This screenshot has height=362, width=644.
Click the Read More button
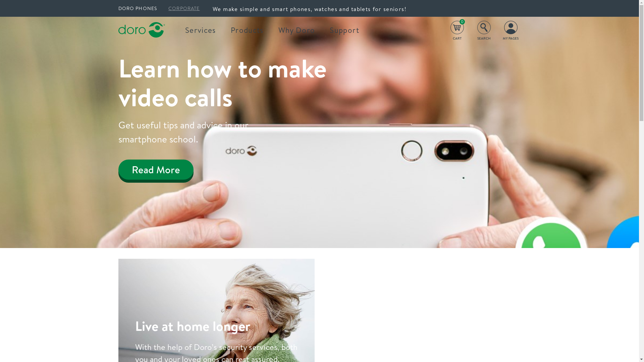tap(156, 171)
